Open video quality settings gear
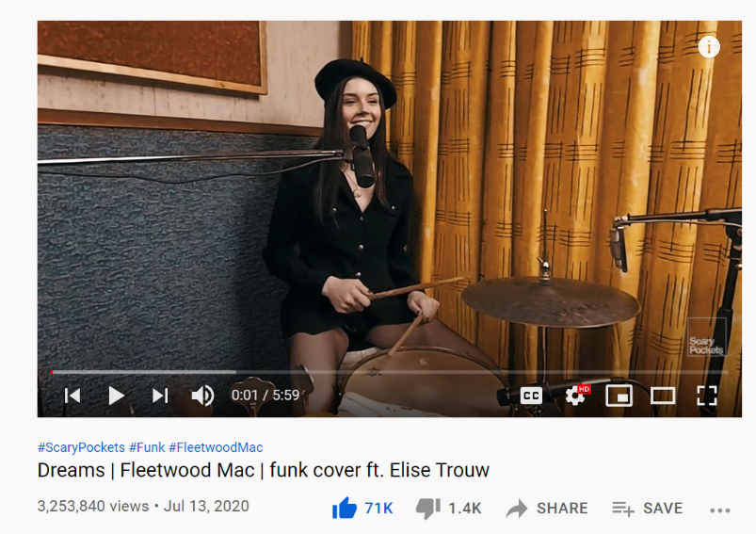756x534 pixels. [575, 396]
